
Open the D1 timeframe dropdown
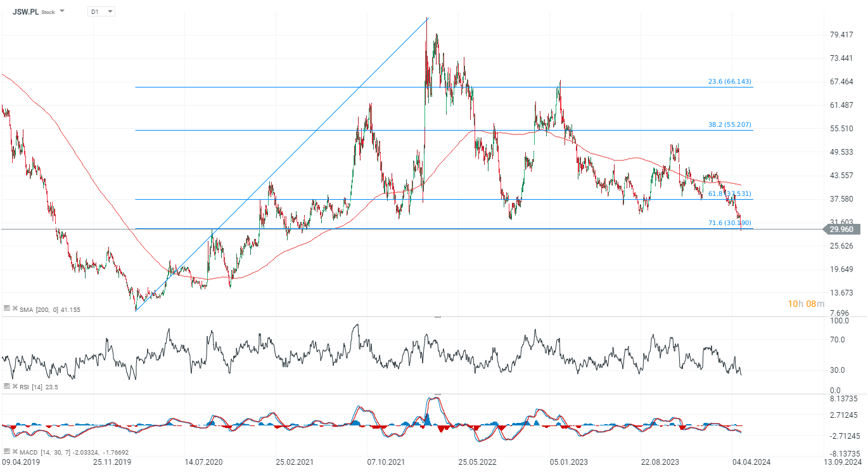101,11
